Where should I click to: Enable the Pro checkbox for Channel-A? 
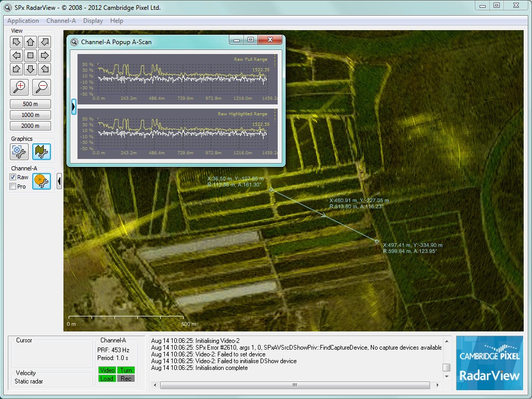point(12,185)
